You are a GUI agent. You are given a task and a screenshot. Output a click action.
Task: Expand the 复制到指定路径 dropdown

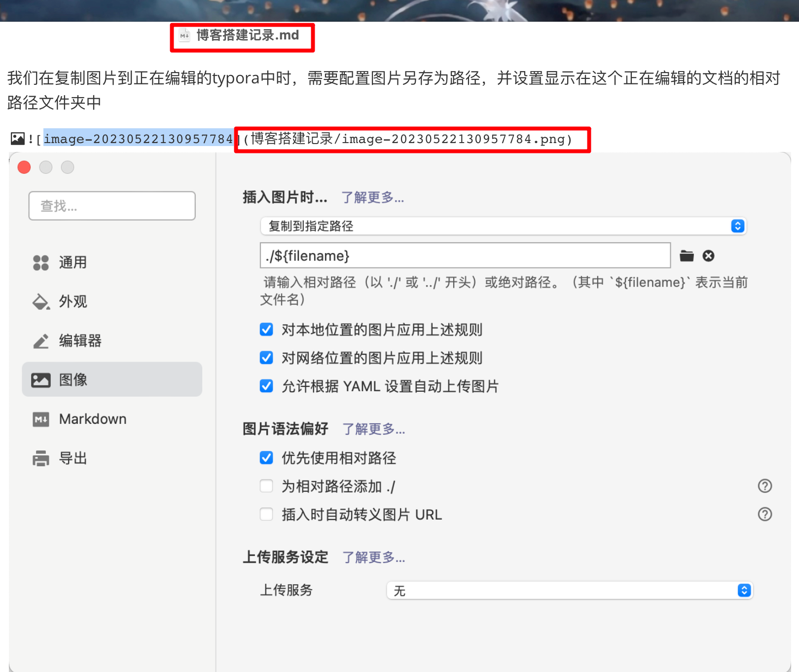point(503,226)
